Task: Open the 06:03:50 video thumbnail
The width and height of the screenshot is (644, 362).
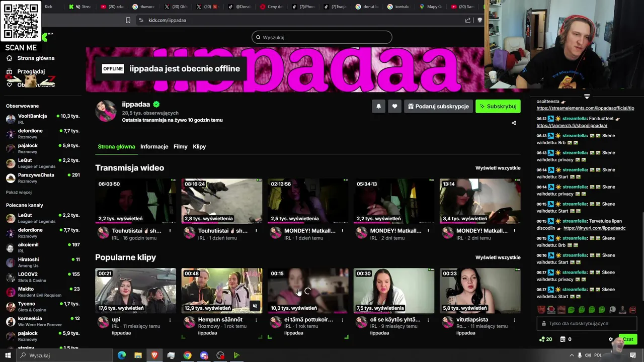Action: [x=136, y=201]
